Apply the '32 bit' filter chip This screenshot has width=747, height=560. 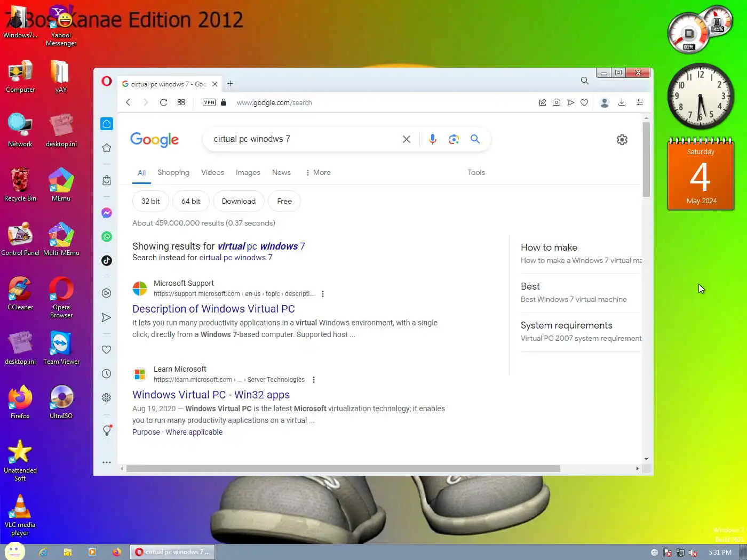150,201
